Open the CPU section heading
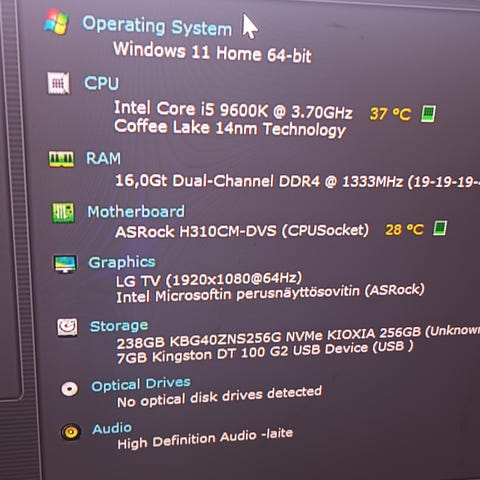Image resolution: width=480 pixels, height=480 pixels. (x=101, y=83)
